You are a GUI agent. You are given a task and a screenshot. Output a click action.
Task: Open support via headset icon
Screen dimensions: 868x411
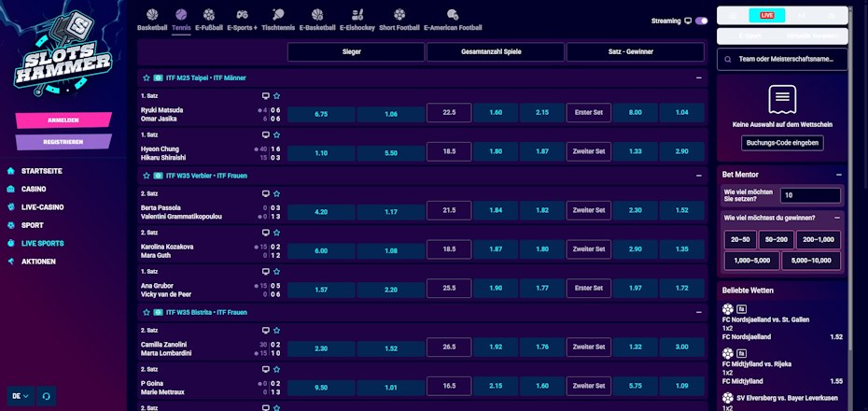click(47, 396)
